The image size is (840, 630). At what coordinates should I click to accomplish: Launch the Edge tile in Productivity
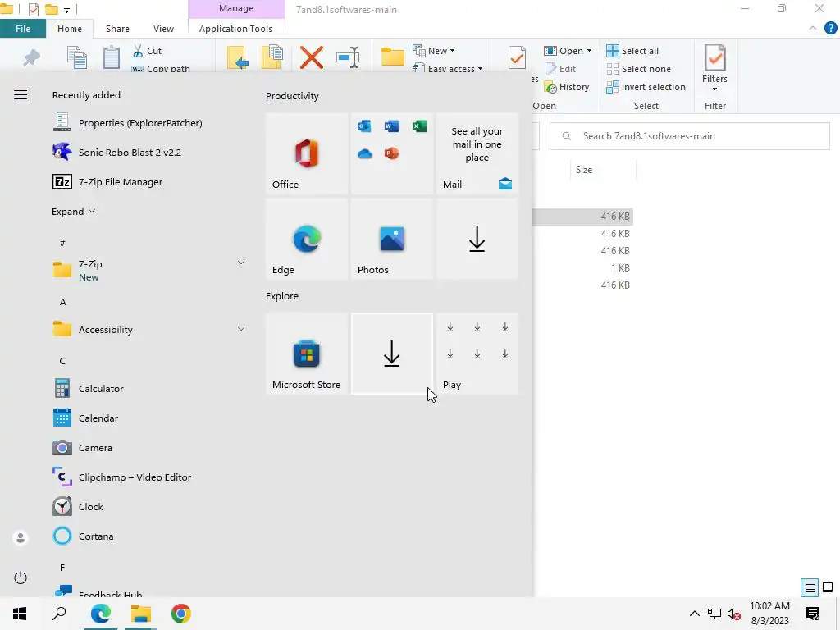307,239
